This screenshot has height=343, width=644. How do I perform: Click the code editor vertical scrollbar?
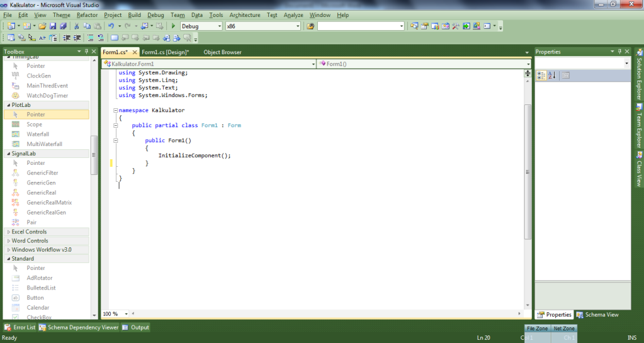[x=528, y=172]
